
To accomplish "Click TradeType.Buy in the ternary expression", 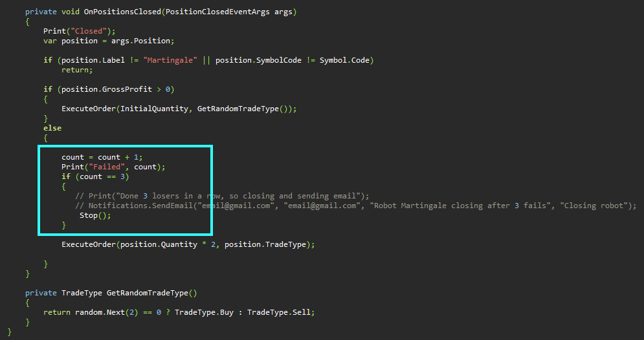I will [204, 312].
